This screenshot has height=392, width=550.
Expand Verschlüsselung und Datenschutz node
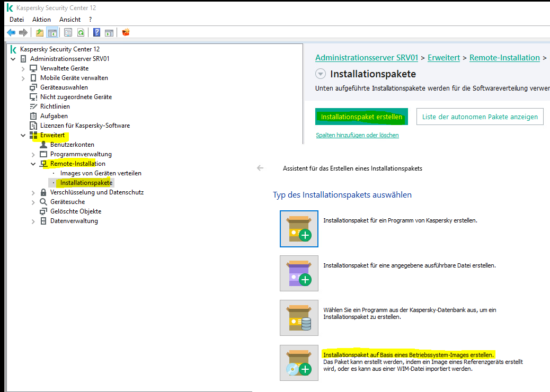33,193
